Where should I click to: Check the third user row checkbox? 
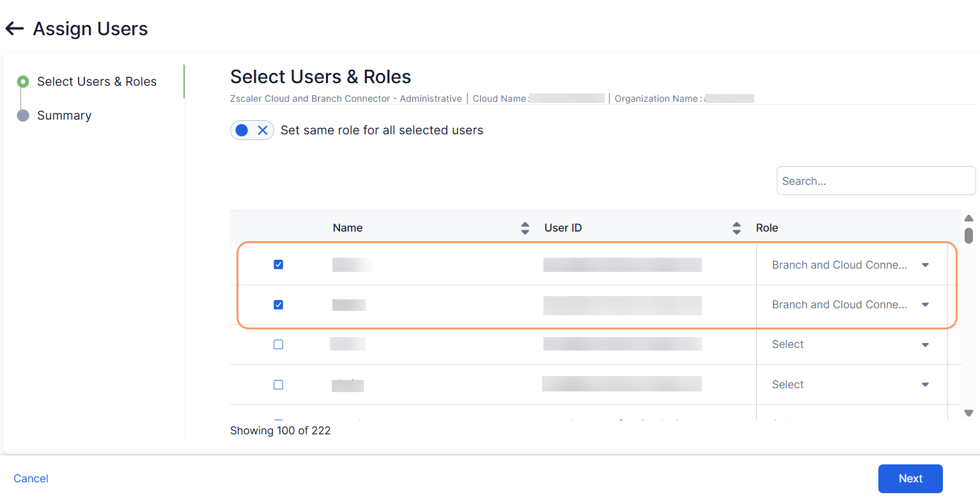tap(278, 345)
